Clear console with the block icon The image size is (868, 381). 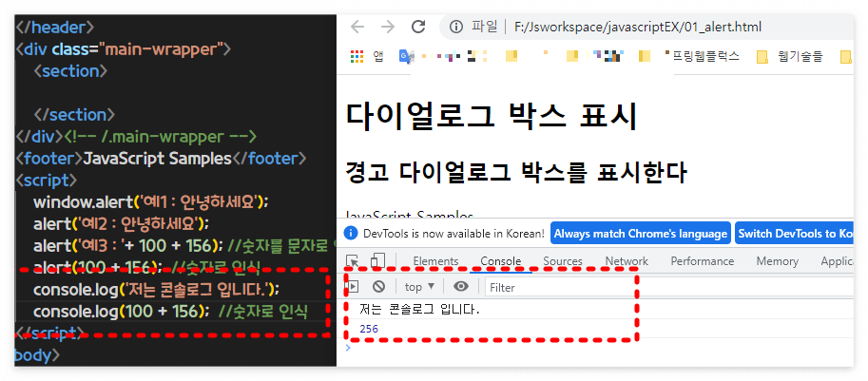(x=378, y=286)
